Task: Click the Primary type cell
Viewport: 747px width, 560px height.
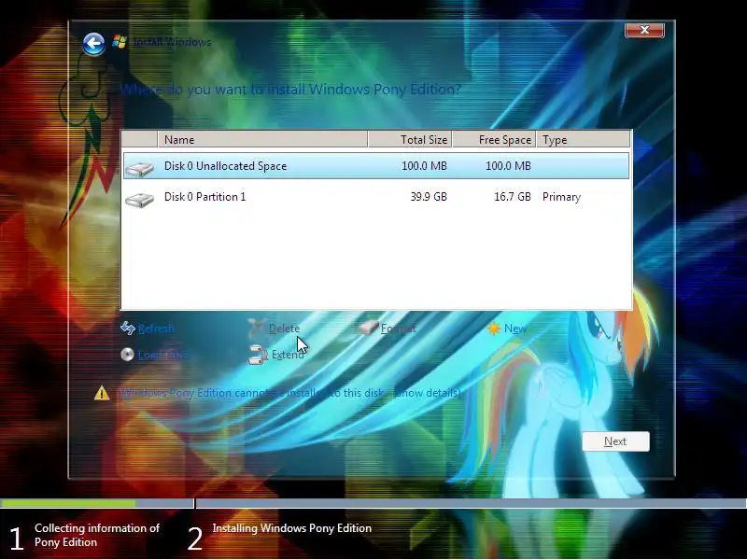Action: (x=561, y=197)
